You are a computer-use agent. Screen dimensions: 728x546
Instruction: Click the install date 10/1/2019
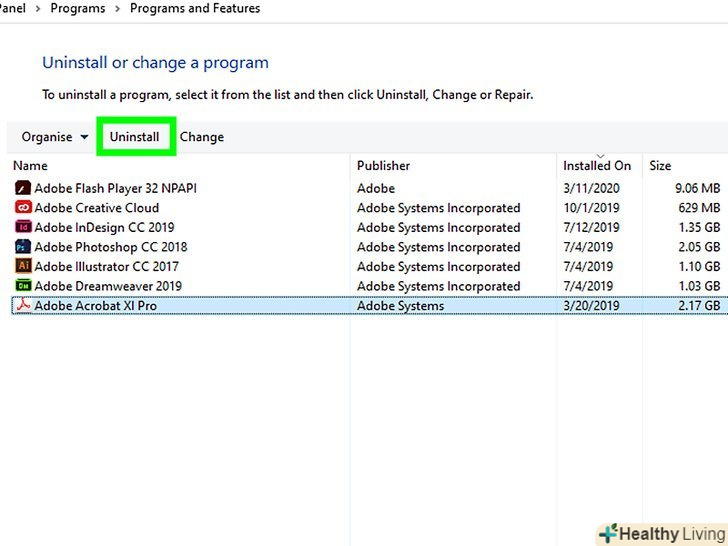[592, 208]
